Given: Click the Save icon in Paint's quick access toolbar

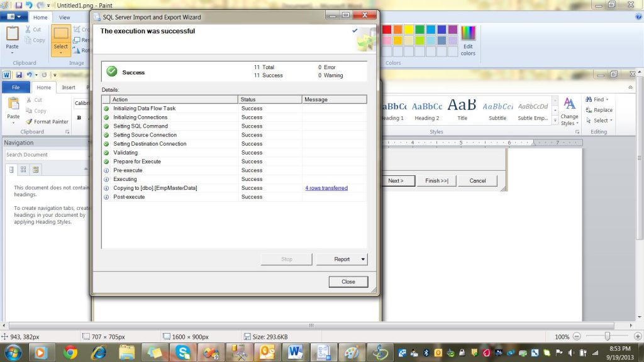Looking at the screenshot, I should point(19,5).
